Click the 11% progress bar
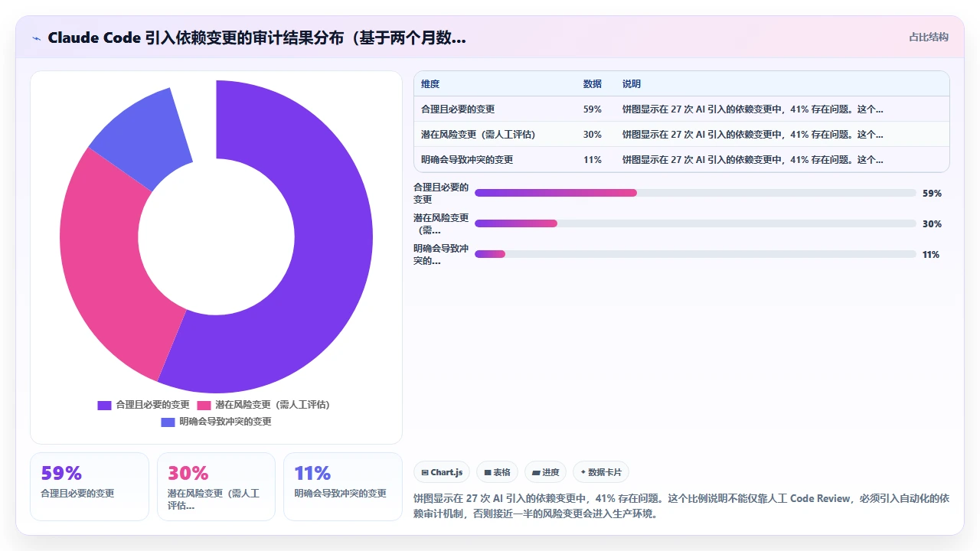980x551 pixels. (695, 254)
